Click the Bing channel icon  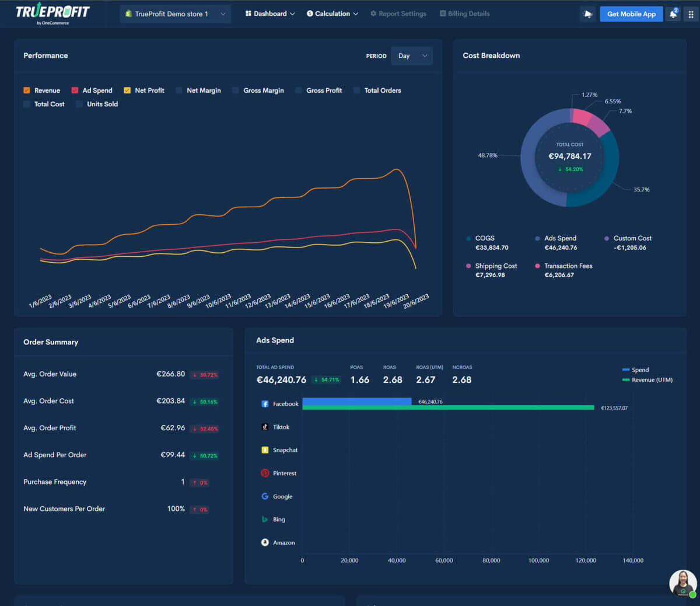click(266, 520)
